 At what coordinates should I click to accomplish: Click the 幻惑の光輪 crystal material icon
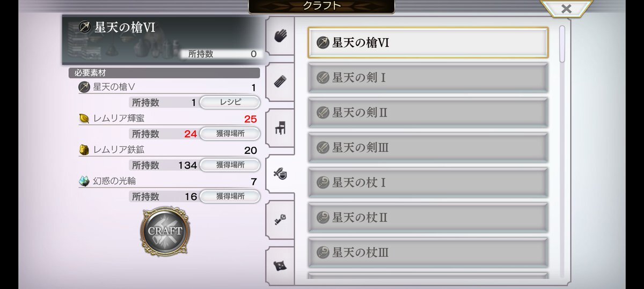[x=84, y=181]
